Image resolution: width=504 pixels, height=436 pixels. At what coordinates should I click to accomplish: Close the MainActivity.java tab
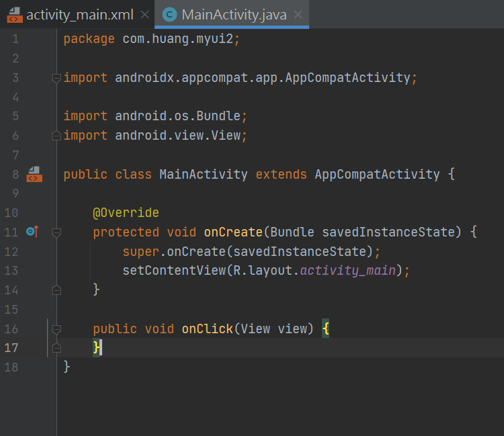tap(298, 15)
